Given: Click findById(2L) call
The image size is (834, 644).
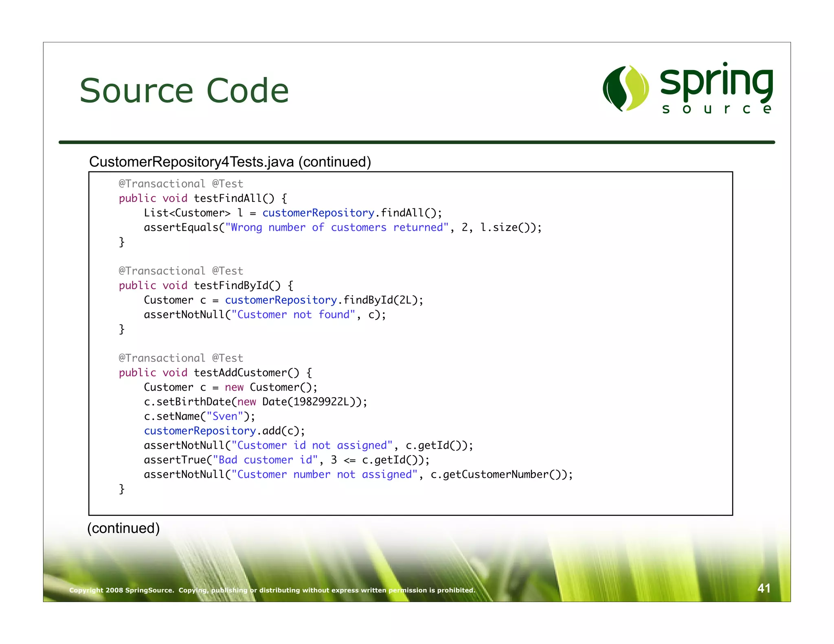Looking at the screenshot, I should (380, 300).
